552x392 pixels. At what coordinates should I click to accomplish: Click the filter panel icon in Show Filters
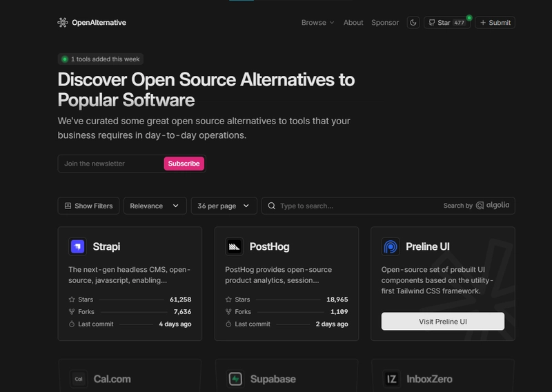(68, 206)
